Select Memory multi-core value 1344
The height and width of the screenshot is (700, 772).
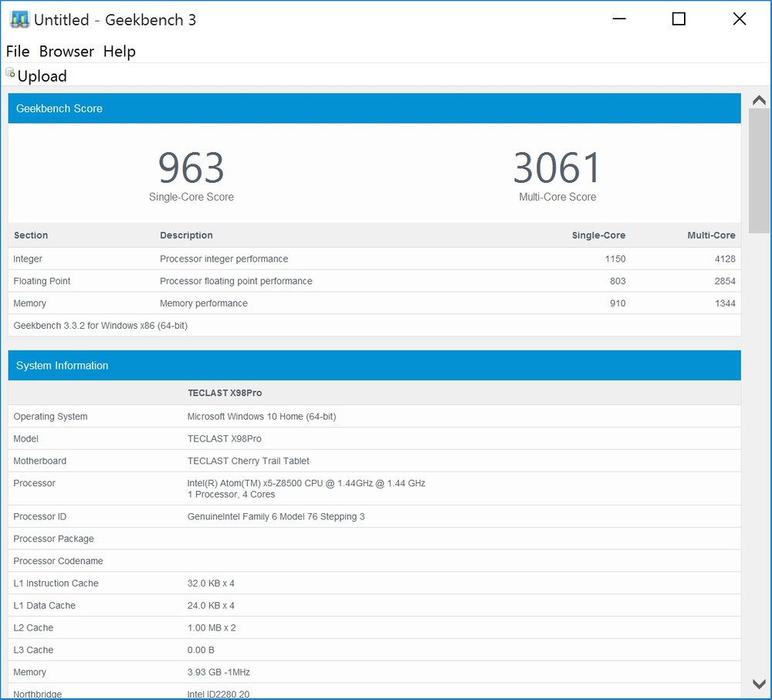[725, 303]
